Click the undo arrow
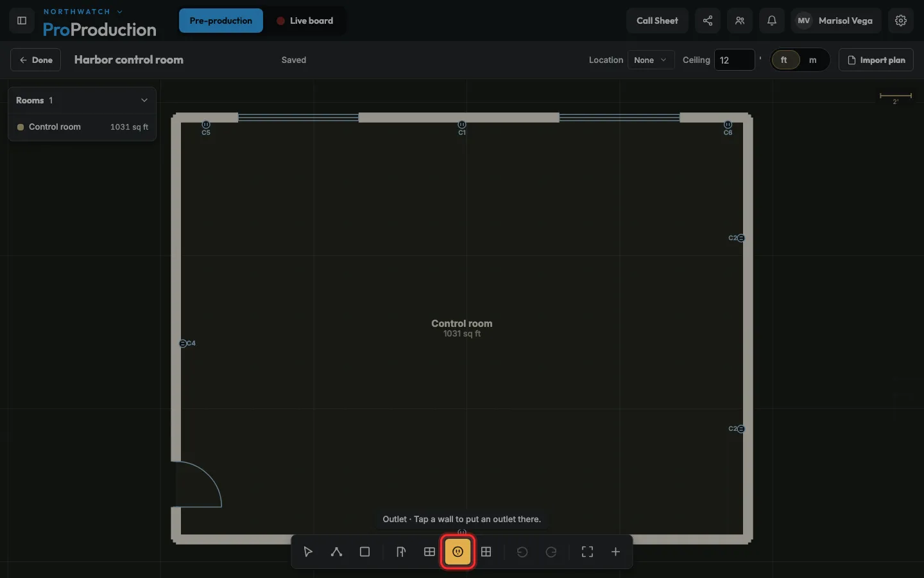 coord(522,552)
